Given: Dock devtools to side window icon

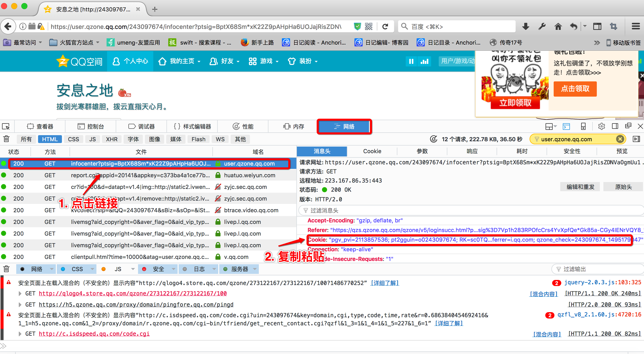Looking at the screenshot, I should tap(615, 126).
